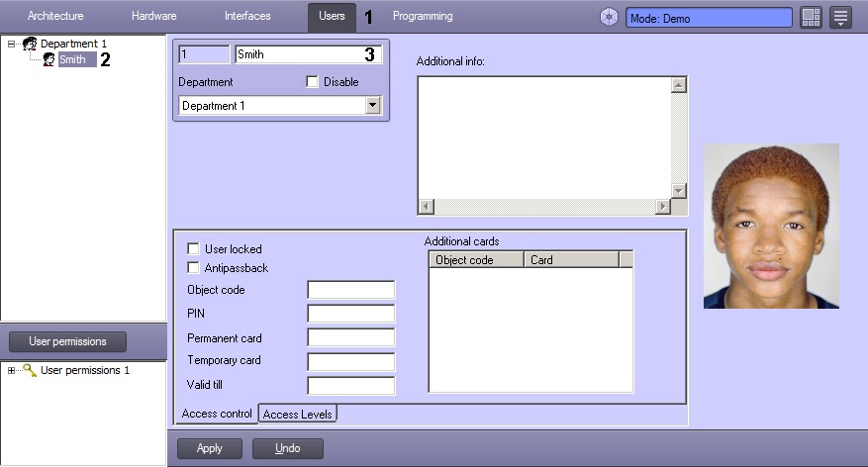Click the user ID field containing 1
Viewport: 868px width, 467px height.
pyautogui.click(x=204, y=54)
